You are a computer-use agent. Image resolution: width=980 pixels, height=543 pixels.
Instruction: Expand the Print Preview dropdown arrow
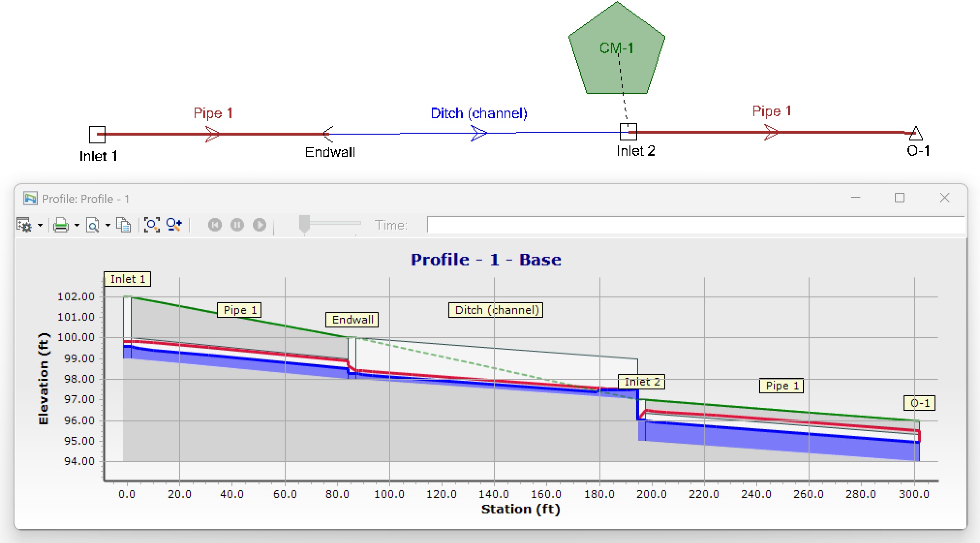(108, 225)
